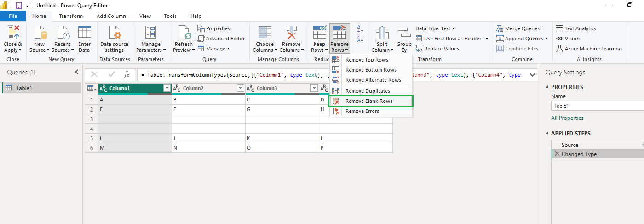Open the All Properties link
Image resolution: width=644 pixels, height=224 pixels.
pos(567,118)
